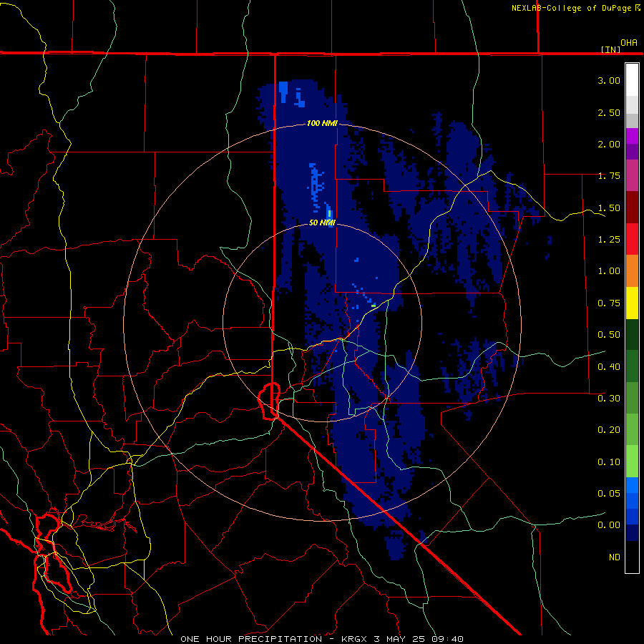Click the 2.50 legend value
The height and width of the screenshot is (644, 644).
tap(609, 112)
